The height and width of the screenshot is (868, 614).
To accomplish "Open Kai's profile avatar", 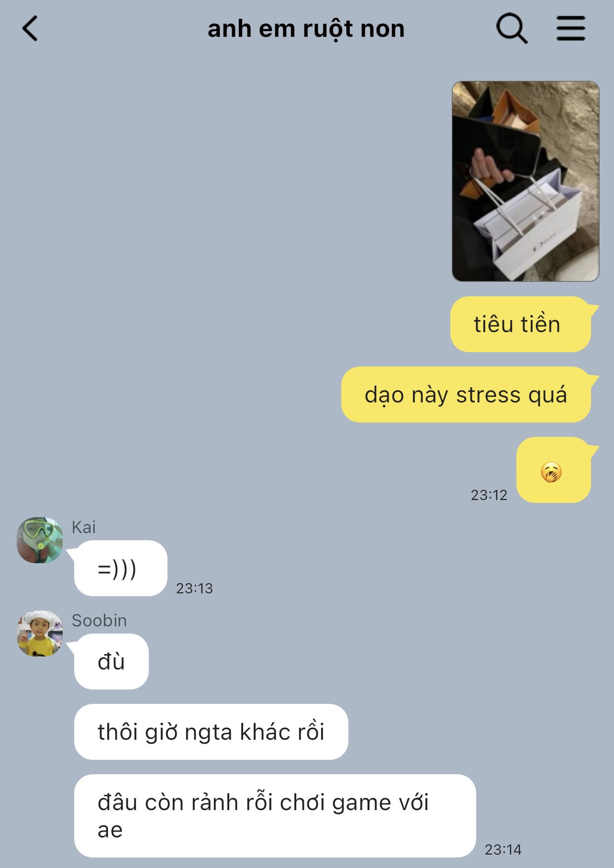I will coord(40,540).
